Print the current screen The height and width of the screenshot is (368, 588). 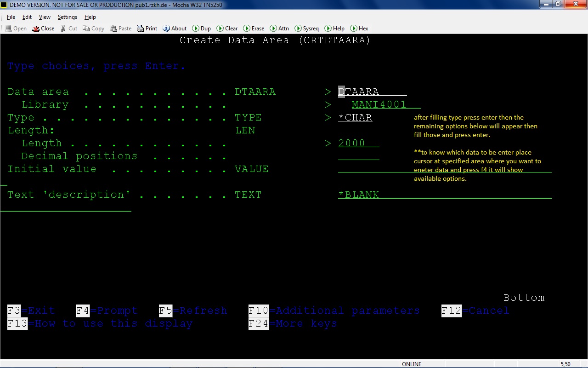pyautogui.click(x=147, y=28)
